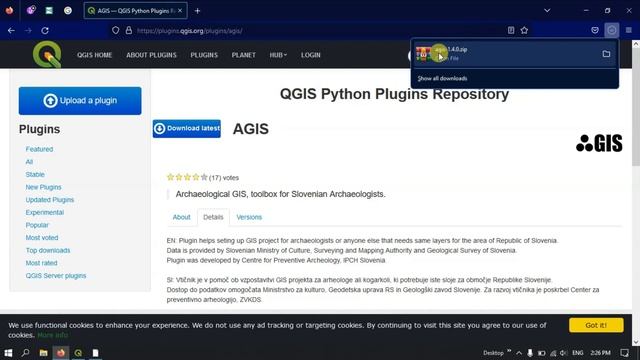Open a new browser tab
This screenshot has width=640, height=360.
click(x=197, y=11)
